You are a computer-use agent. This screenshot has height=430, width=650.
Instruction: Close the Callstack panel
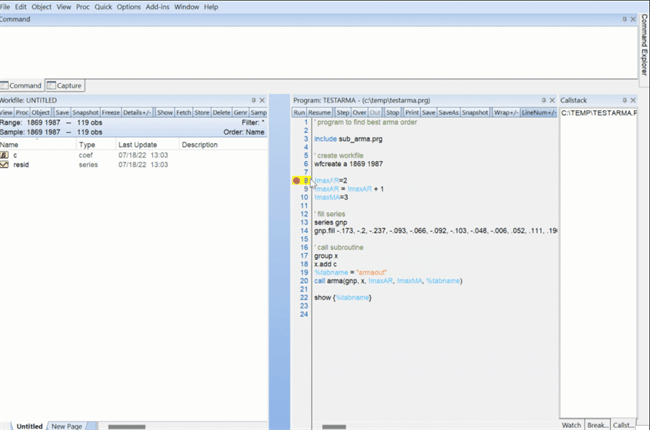(631, 101)
